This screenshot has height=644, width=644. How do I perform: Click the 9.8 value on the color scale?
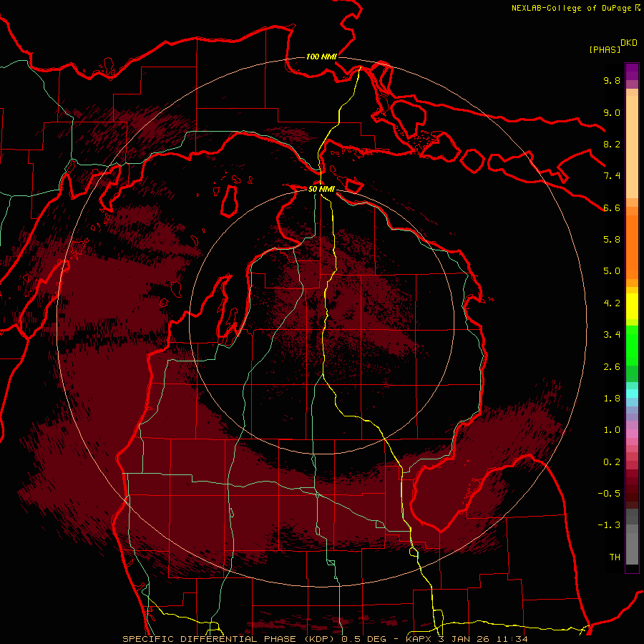(x=612, y=80)
